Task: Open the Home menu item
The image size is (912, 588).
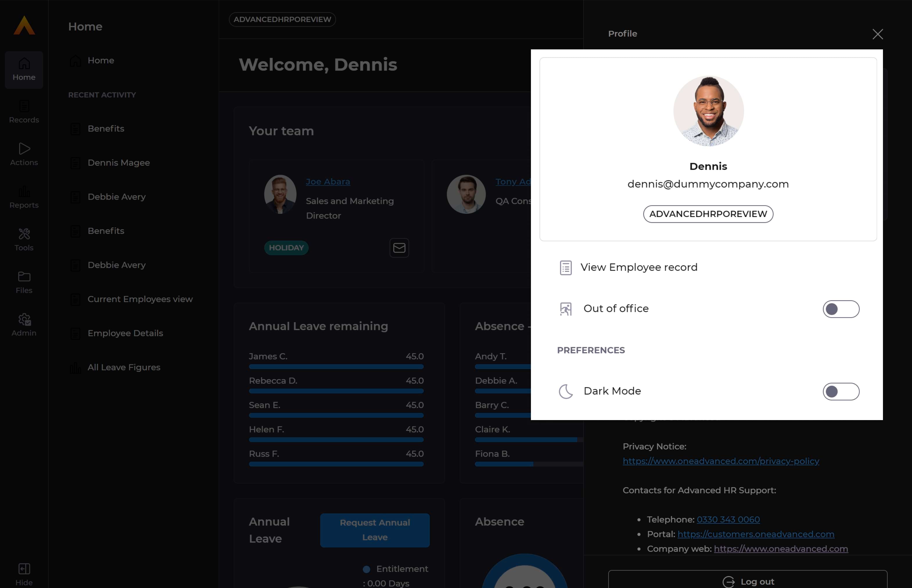Action: 101,60
